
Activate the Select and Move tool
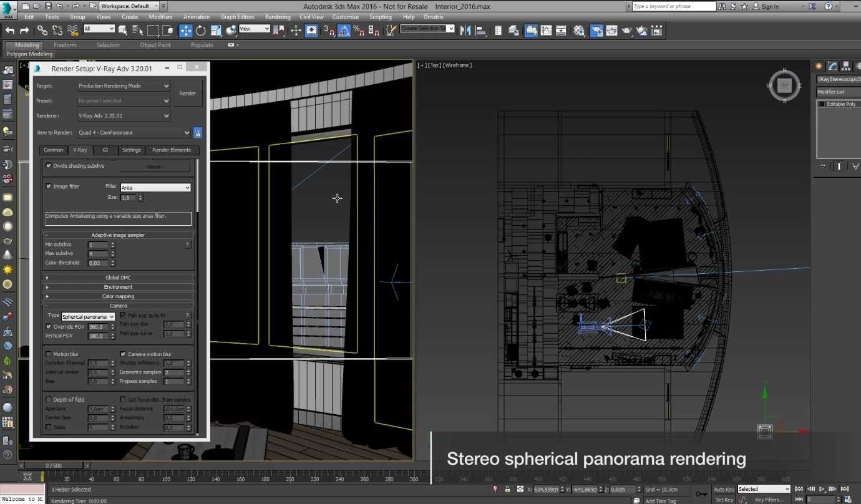186,30
